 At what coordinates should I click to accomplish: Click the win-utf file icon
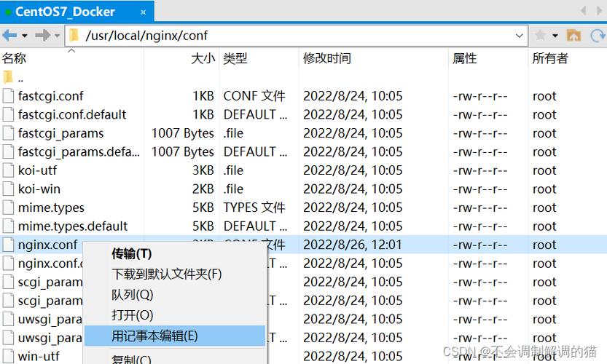click(8, 356)
